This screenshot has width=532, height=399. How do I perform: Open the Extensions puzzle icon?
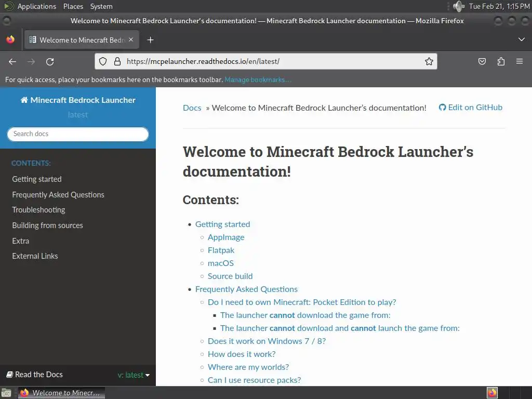[501, 61]
